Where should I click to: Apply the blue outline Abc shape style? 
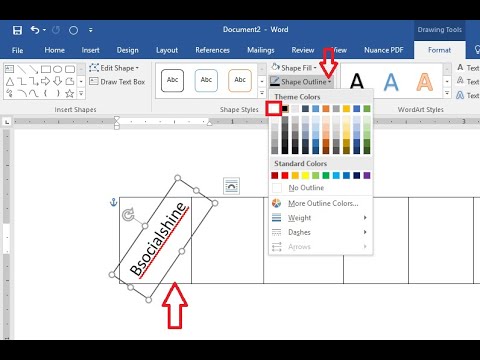206,80
